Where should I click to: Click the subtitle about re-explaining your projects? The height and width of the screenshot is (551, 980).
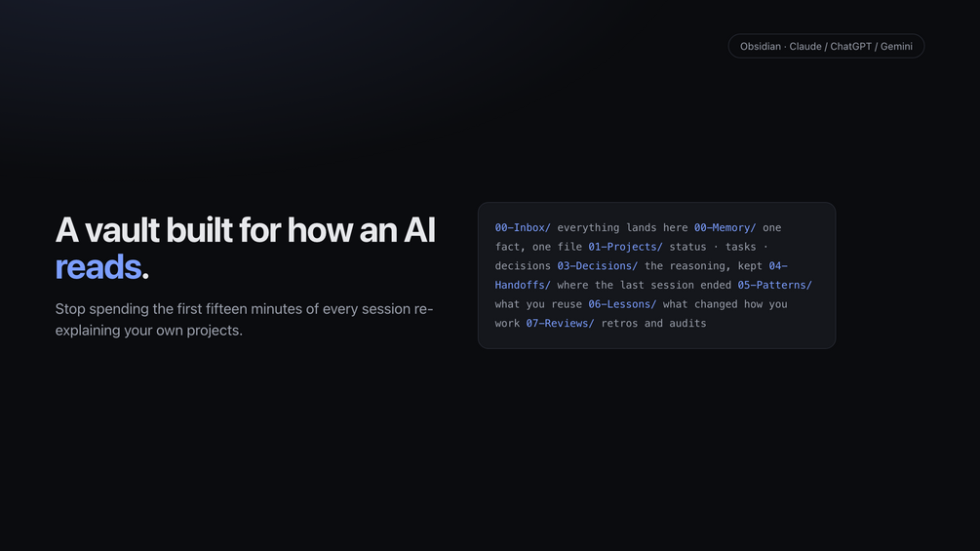click(x=244, y=319)
